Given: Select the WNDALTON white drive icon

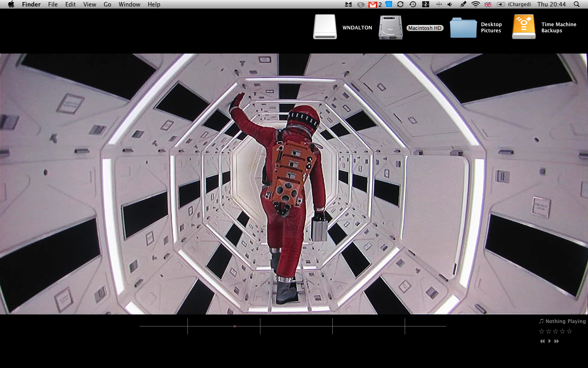Looking at the screenshot, I should [x=325, y=27].
